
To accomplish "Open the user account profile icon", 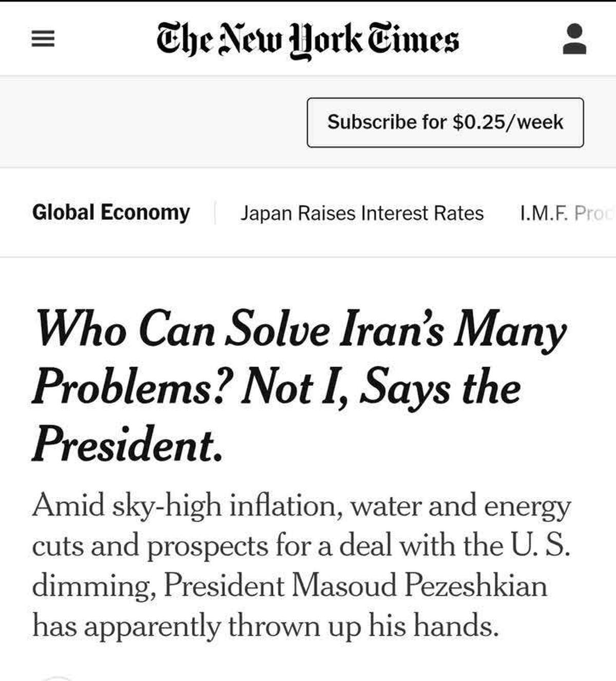I will click(x=574, y=39).
